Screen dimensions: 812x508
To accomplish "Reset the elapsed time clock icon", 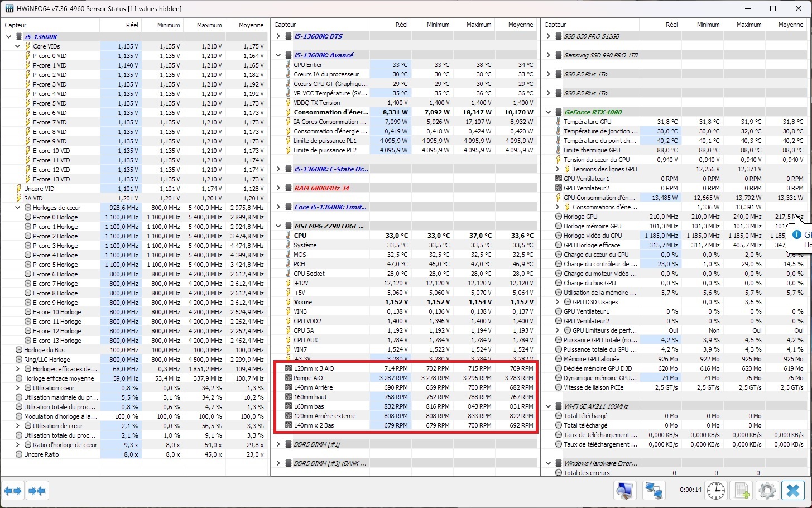I will (x=715, y=491).
